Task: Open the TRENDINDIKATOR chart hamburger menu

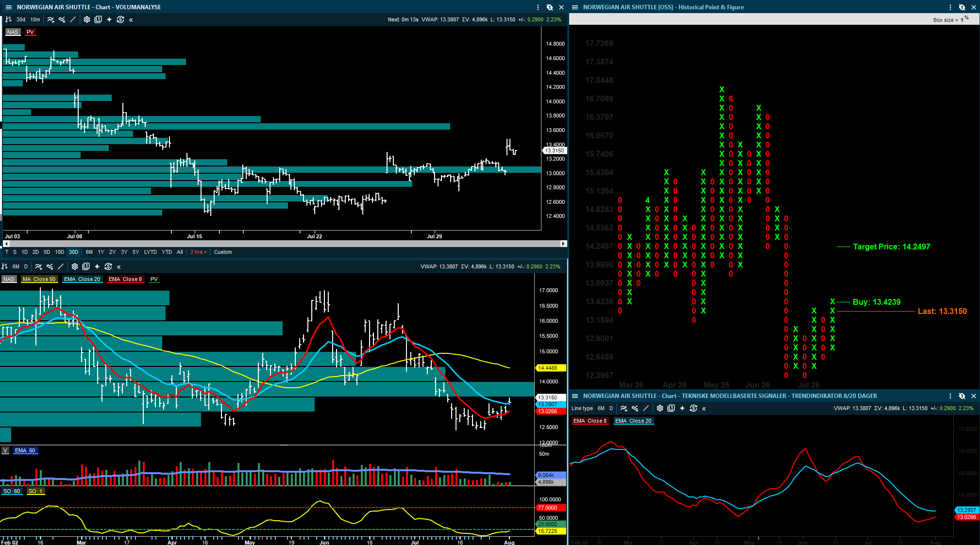Action: (x=575, y=396)
